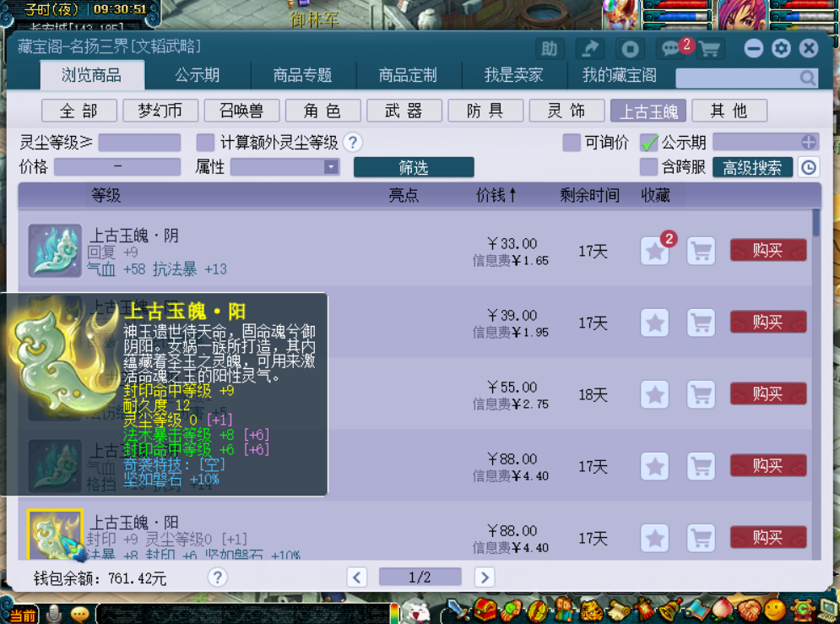Toggle the 可询价 checkbox

point(572,142)
